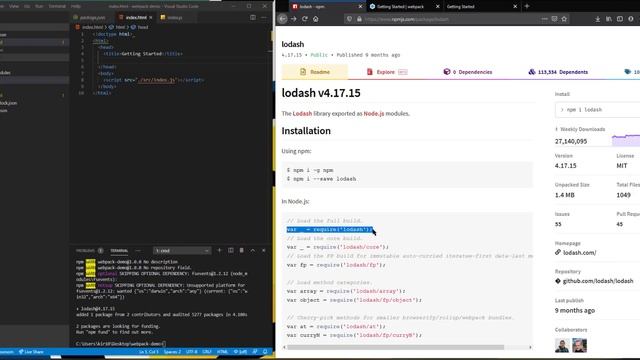Screen dimensions: 640x360
Task: Reload the npm lodash page
Action: coord(304,19)
